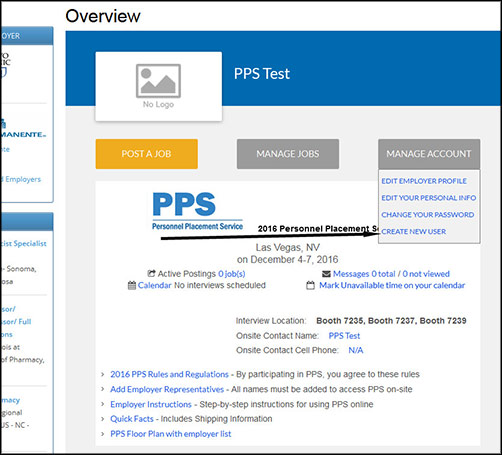Image resolution: width=502 pixels, height=455 pixels.
Task: Click the Active Postings share icon
Action: coord(151,274)
